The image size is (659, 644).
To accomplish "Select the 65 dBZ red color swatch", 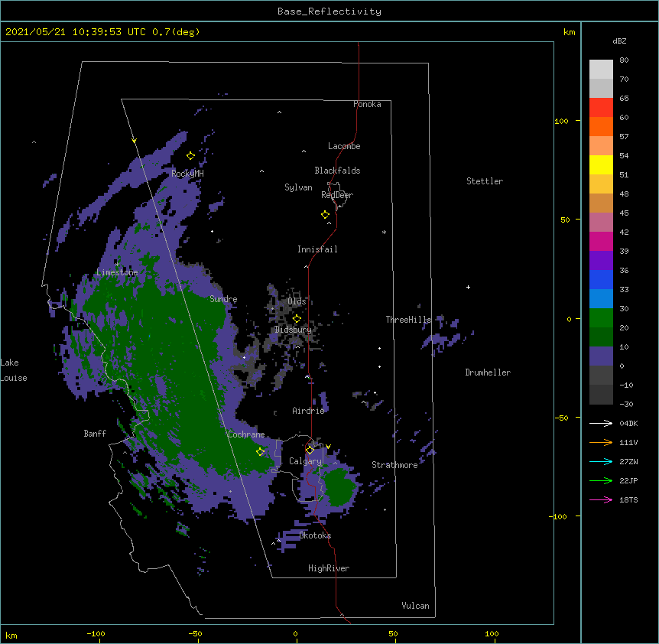I will tap(601, 108).
